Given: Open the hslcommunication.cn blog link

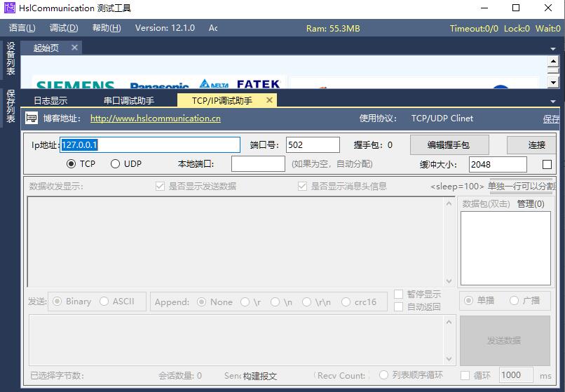Looking at the screenshot, I should coord(156,119).
